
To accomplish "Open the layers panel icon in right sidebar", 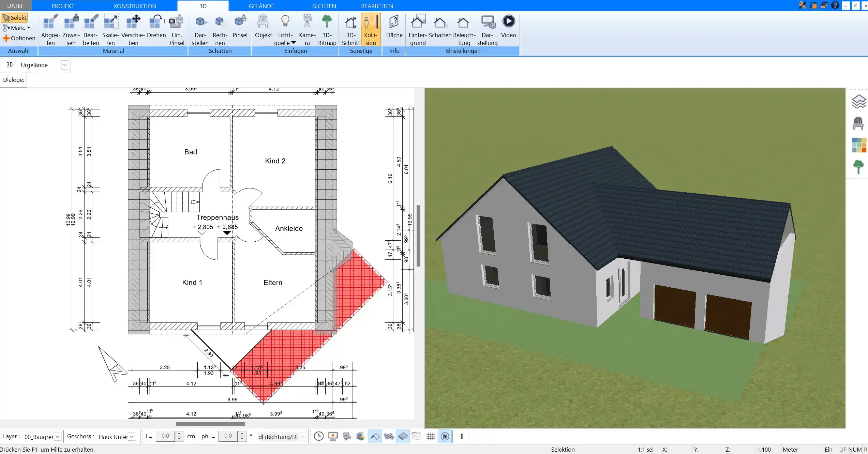I will click(x=858, y=102).
